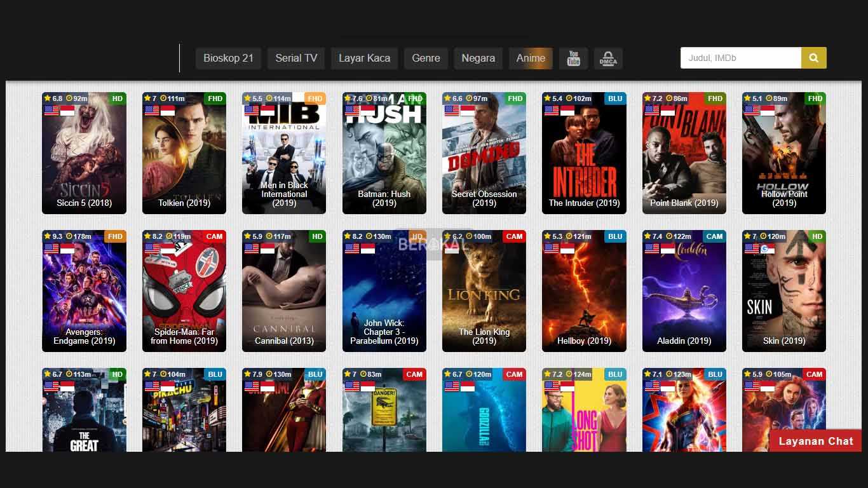868x488 pixels.
Task: Click the Judul, IMDb search field
Action: tap(741, 58)
